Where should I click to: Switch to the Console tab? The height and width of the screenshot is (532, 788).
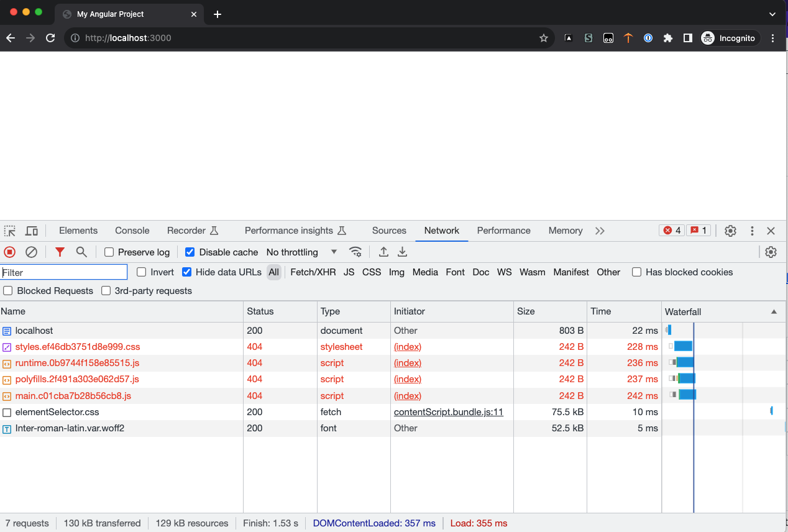point(132,231)
